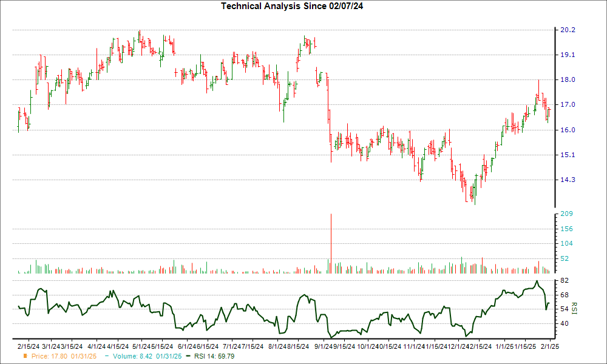Select the 1/1/25 date label
The image size is (607, 364).
[x=504, y=346]
